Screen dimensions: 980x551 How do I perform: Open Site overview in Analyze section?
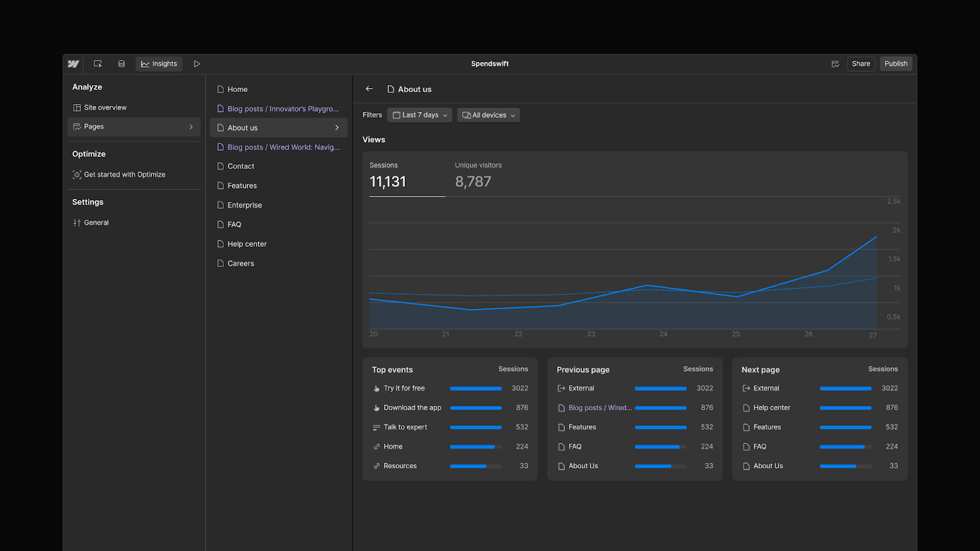[x=105, y=108]
